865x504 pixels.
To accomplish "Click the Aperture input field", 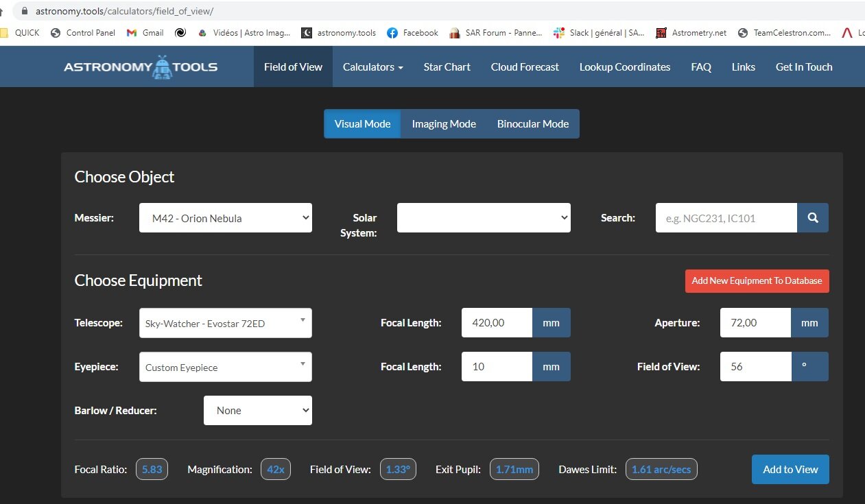I will 756,323.
